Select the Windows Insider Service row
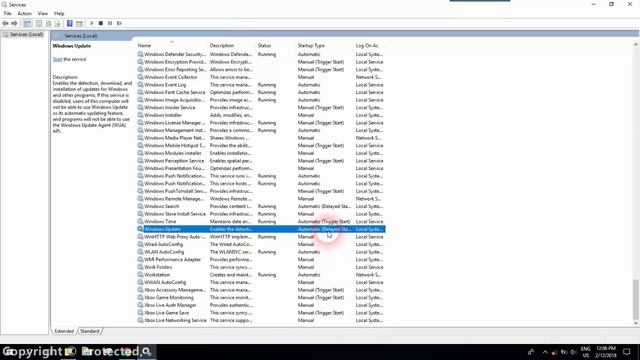 point(261,107)
